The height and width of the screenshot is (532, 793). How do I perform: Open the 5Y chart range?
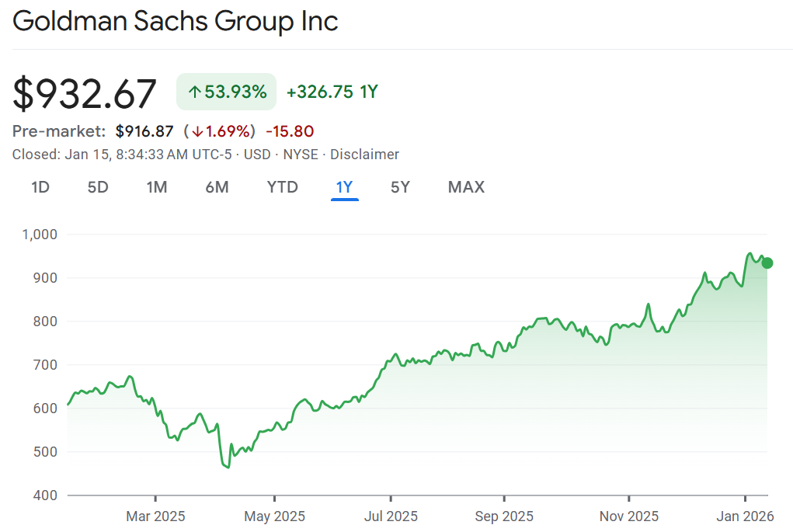[400, 187]
